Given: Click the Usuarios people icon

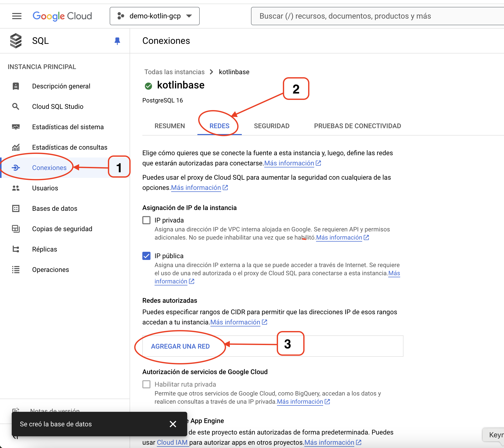Looking at the screenshot, I should point(16,188).
